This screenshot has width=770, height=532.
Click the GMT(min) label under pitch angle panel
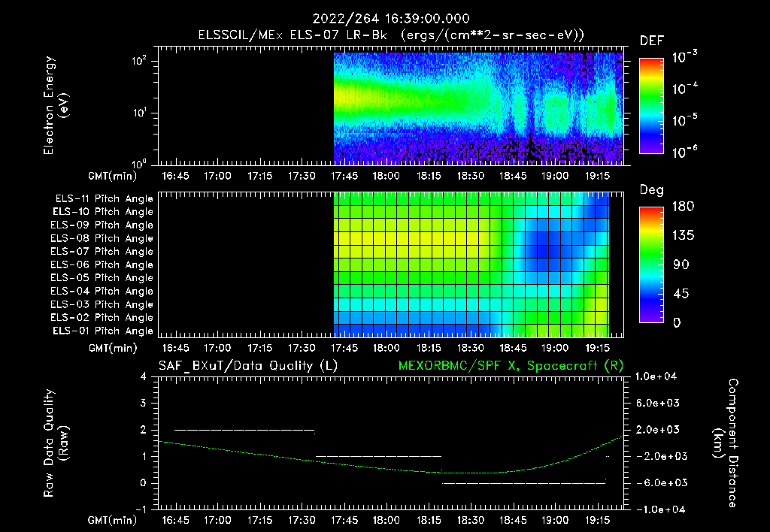(113, 349)
